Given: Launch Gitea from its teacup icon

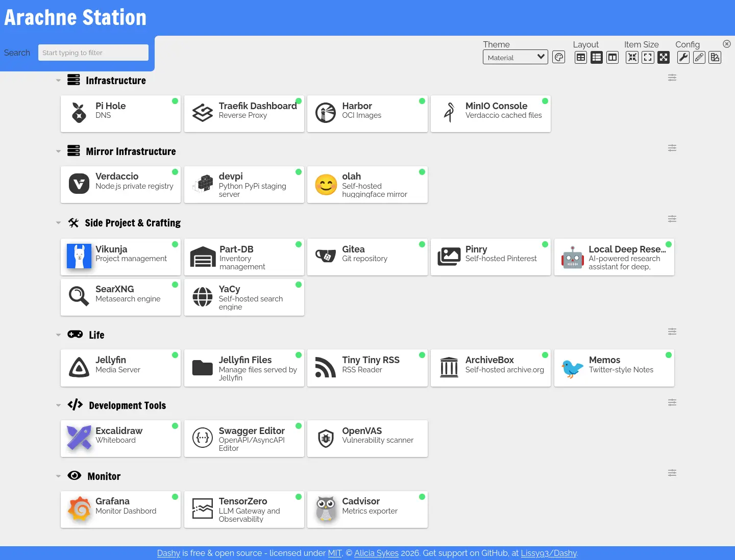Looking at the screenshot, I should pos(326,256).
